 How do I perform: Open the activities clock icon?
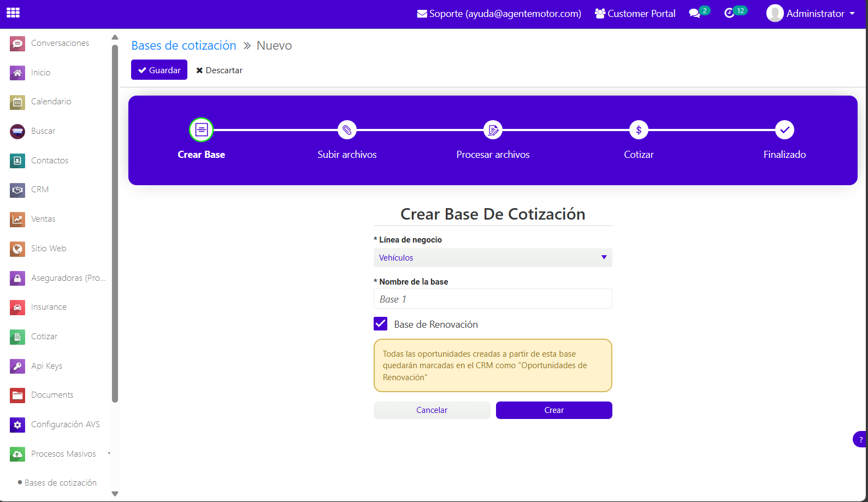(x=729, y=13)
